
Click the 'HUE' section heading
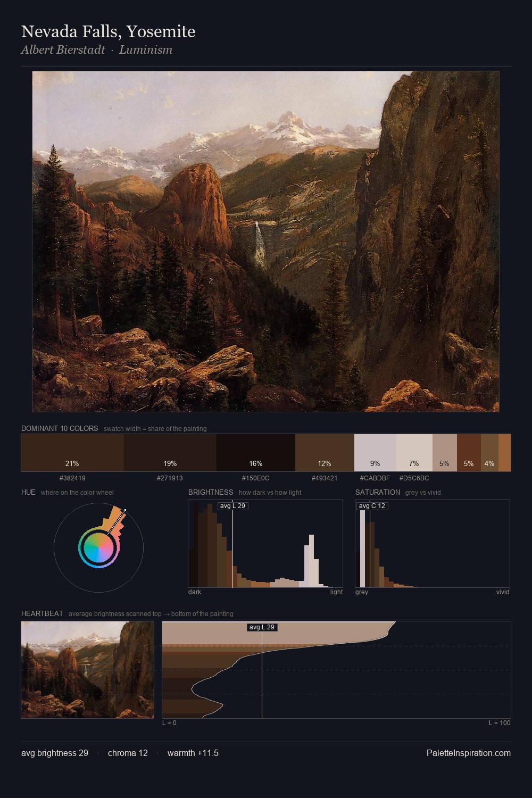[28, 492]
